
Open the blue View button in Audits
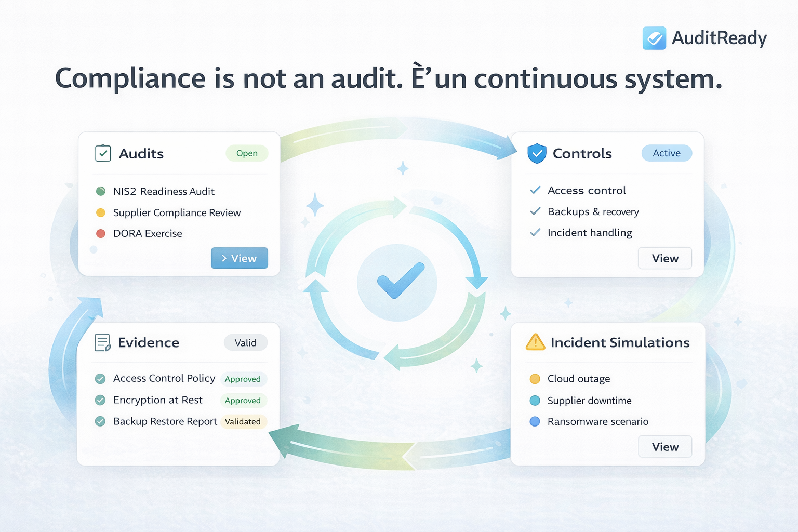240,258
